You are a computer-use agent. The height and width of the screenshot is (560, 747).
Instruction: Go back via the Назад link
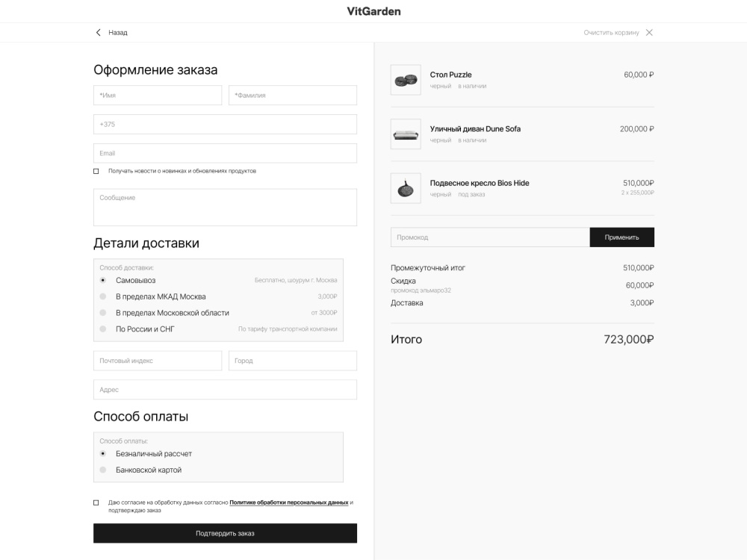point(118,32)
